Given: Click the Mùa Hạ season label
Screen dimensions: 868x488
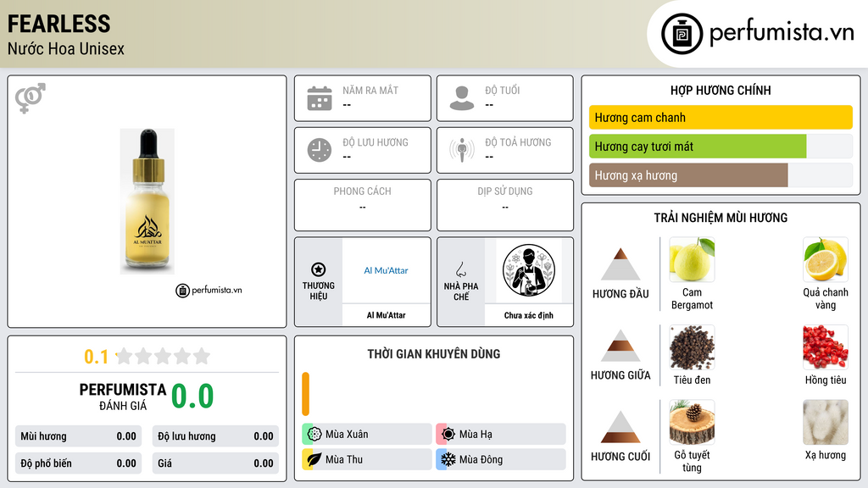Looking at the screenshot, I should coord(476,435).
